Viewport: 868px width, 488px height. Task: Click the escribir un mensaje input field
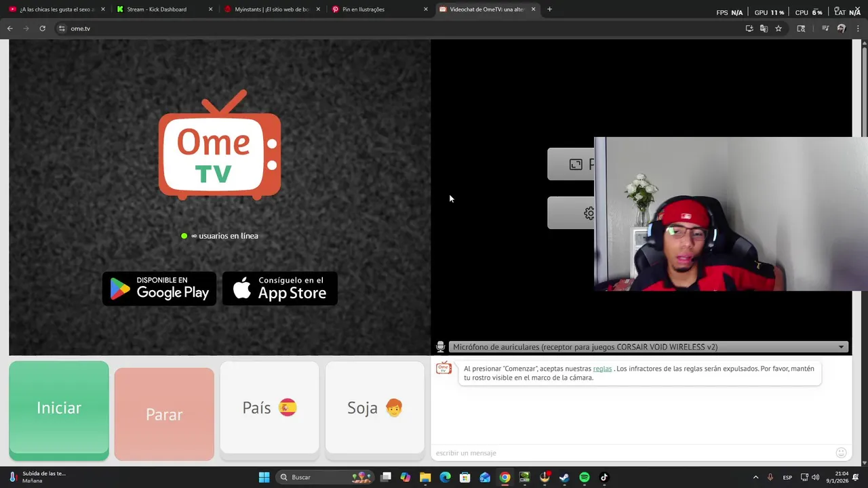pos(634,453)
